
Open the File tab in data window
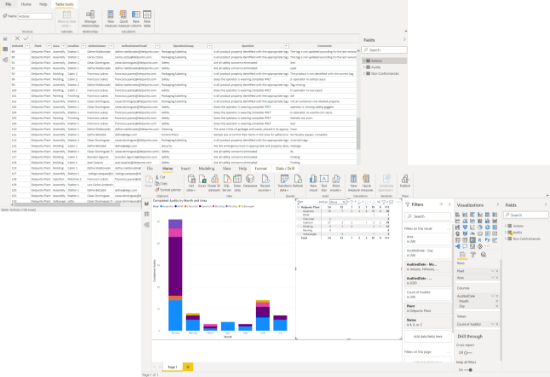point(8,4)
